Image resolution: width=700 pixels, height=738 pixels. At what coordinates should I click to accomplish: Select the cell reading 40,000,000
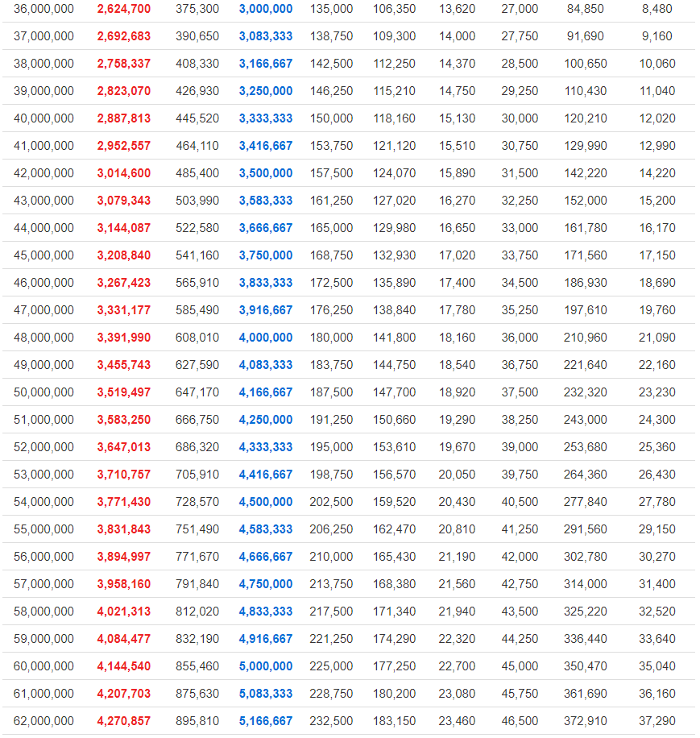(x=43, y=118)
